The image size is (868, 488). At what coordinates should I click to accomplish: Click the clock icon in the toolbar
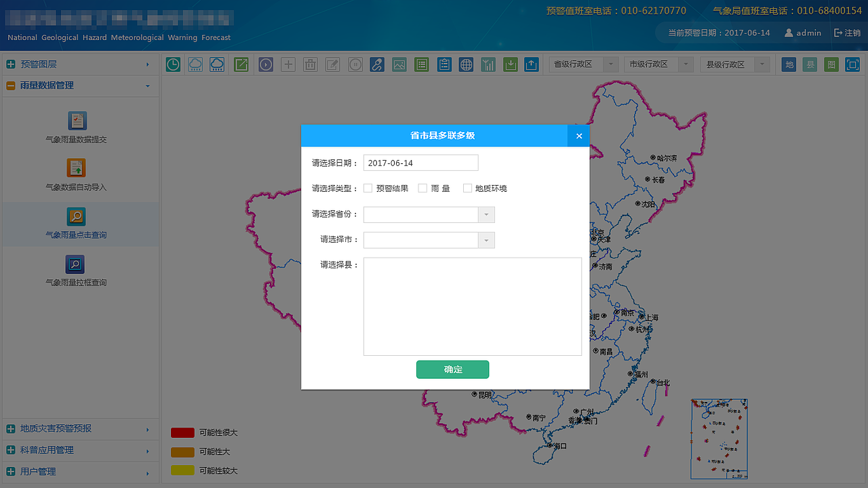click(174, 64)
